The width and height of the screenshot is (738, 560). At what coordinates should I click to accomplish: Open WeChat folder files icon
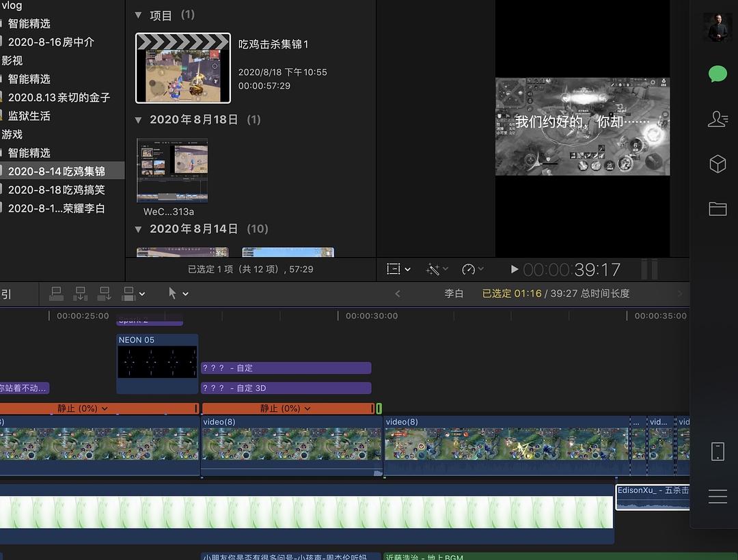[717, 209]
